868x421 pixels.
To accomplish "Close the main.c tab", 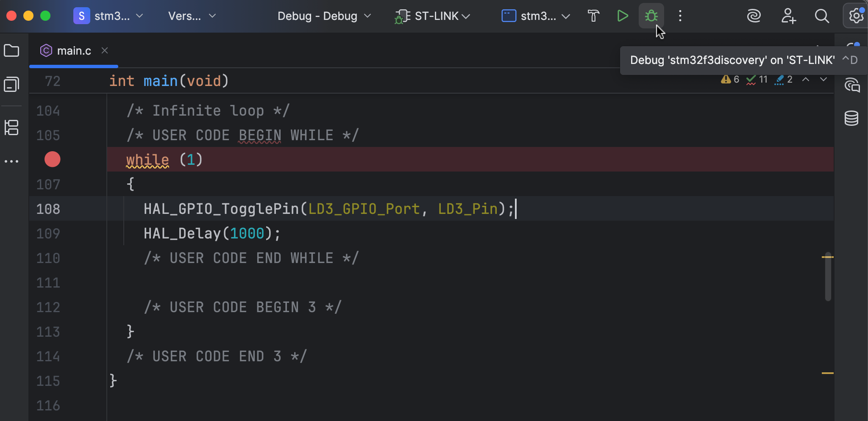I will (104, 50).
